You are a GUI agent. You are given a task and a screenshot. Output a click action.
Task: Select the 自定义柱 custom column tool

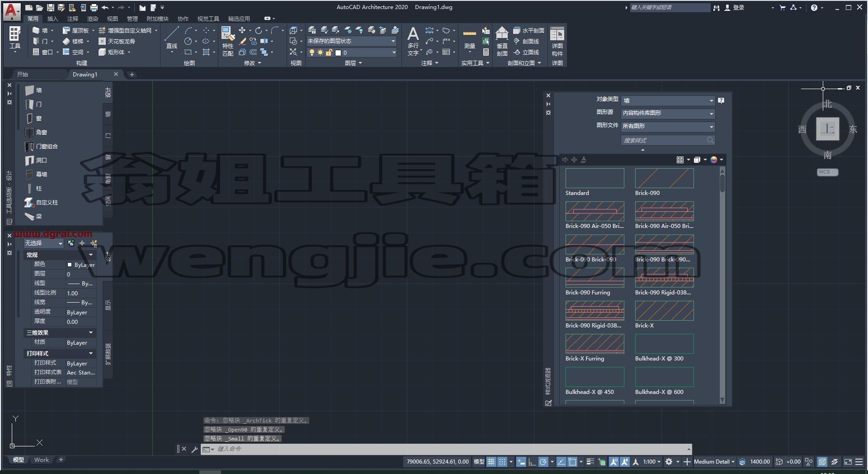coord(42,203)
